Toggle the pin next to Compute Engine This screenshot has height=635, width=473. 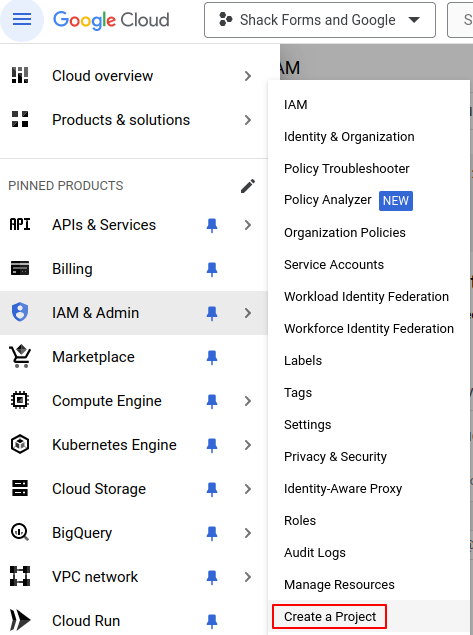tap(212, 401)
